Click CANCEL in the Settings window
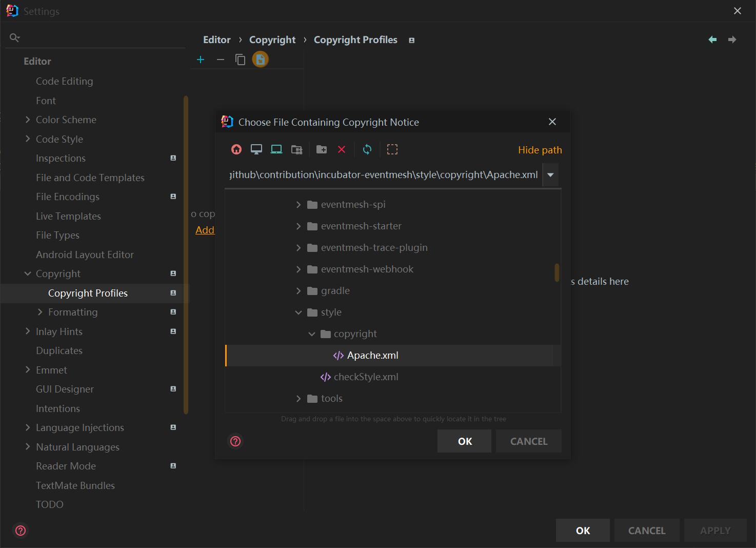756x548 pixels. (647, 531)
